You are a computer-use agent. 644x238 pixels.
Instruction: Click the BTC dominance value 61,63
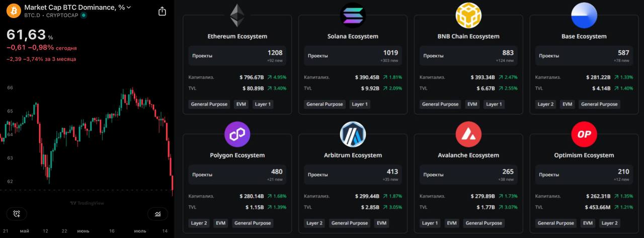[x=26, y=35]
